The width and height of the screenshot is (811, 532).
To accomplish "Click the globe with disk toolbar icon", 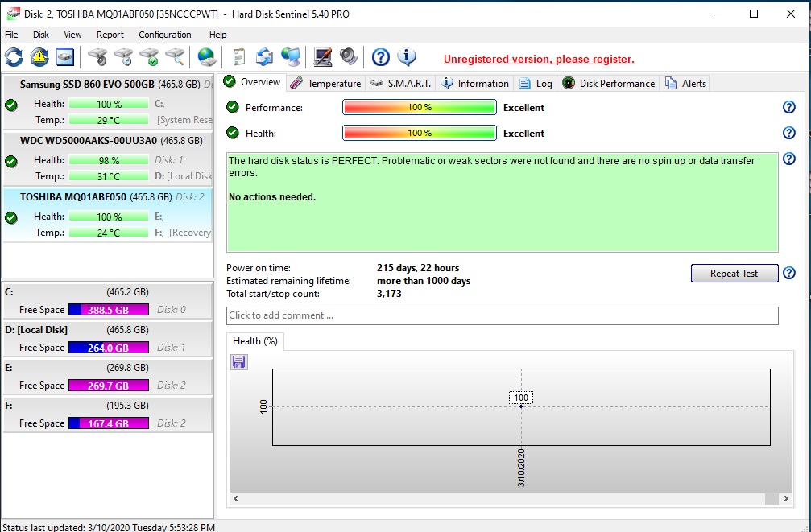I will [x=207, y=57].
